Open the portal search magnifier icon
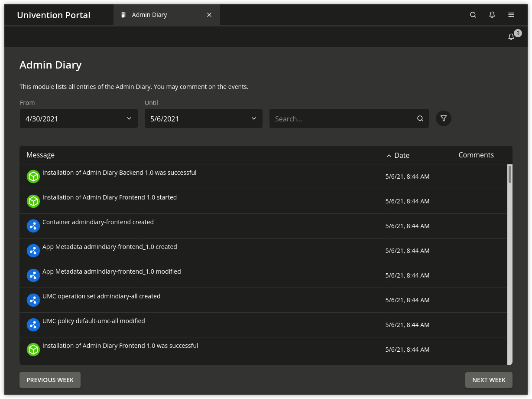 coord(473,15)
